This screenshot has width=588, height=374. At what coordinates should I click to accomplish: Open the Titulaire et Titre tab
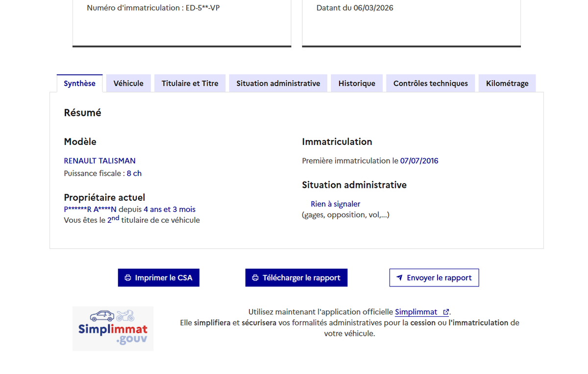pyautogui.click(x=190, y=83)
